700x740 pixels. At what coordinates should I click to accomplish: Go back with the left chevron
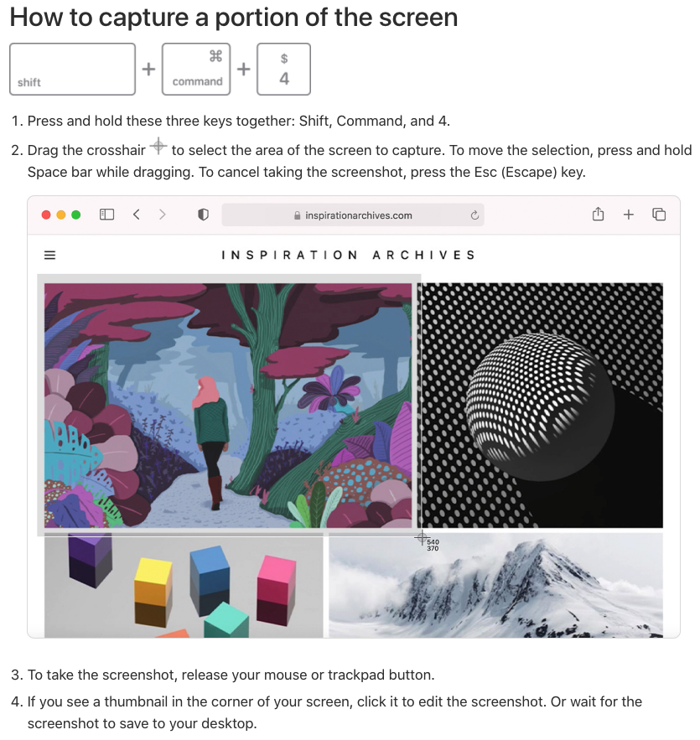[137, 215]
